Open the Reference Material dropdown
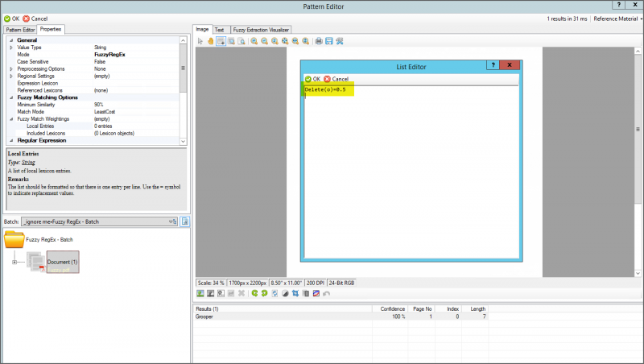Image resolution: width=644 pixels, height=364 pixels. [617, 19]
